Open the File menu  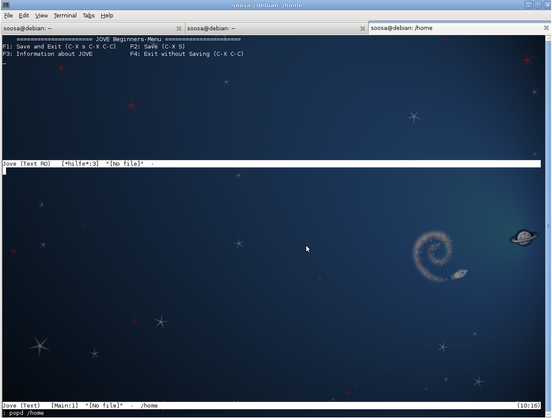point(8,15)
